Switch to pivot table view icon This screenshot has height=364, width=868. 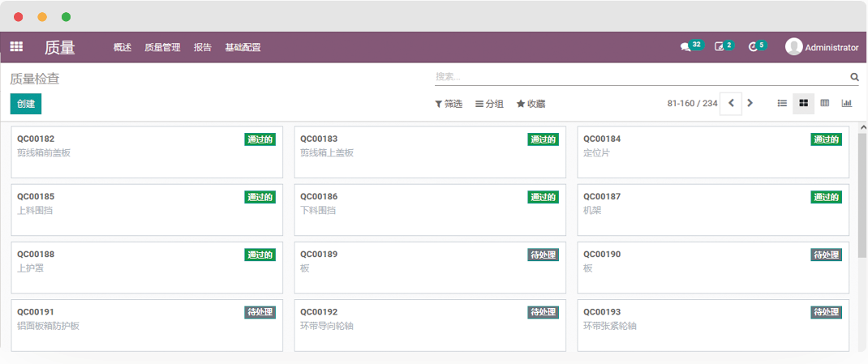coord(825,103)
